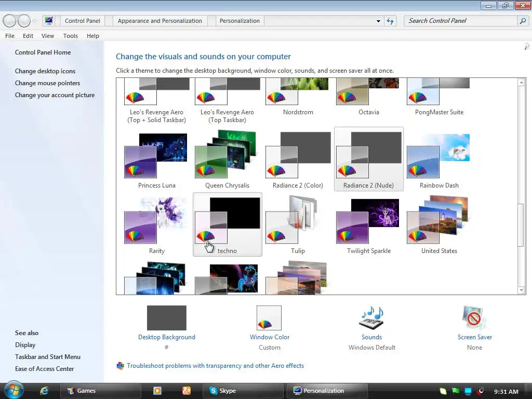Click the Window Color link
Screen dimensions: 532x399
coord(270,337)
